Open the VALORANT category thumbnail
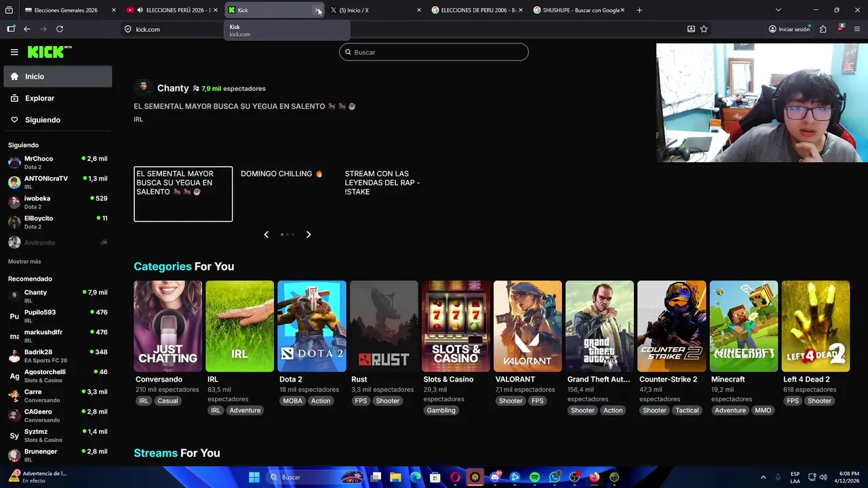The image size is (868, 488). point(528,326)
